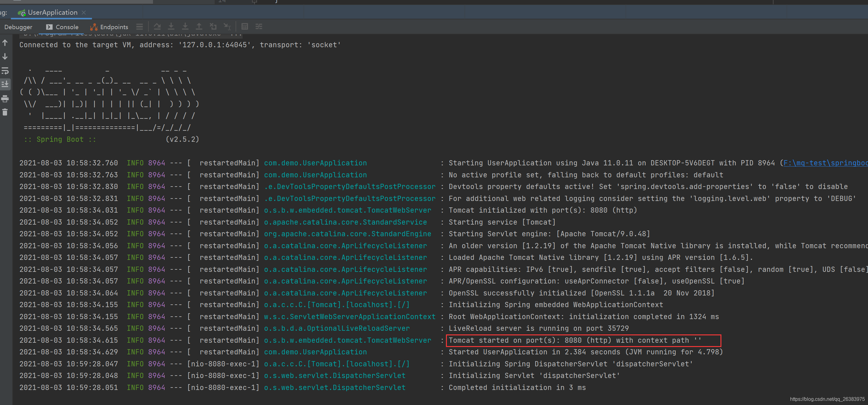Viewport: 868px width, 405px height.
Task: Click Step Out toolbar icon
Action: tap(199, 26)
